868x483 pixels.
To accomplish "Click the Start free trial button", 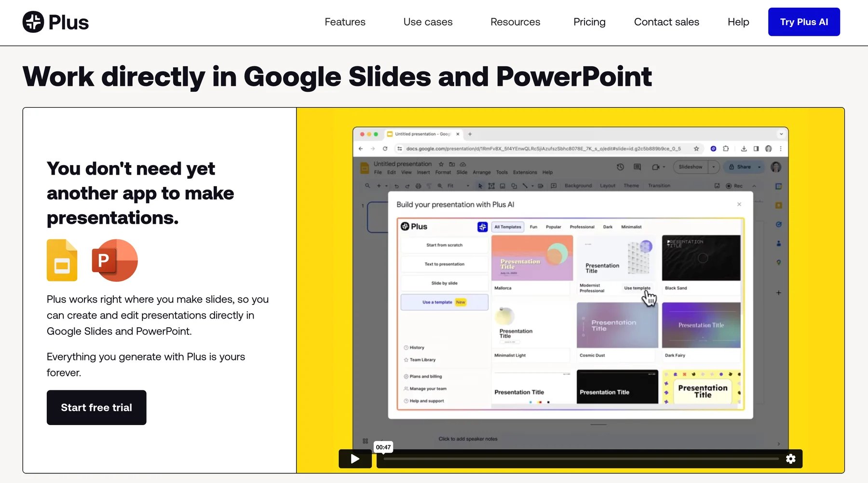I will 96,408.
